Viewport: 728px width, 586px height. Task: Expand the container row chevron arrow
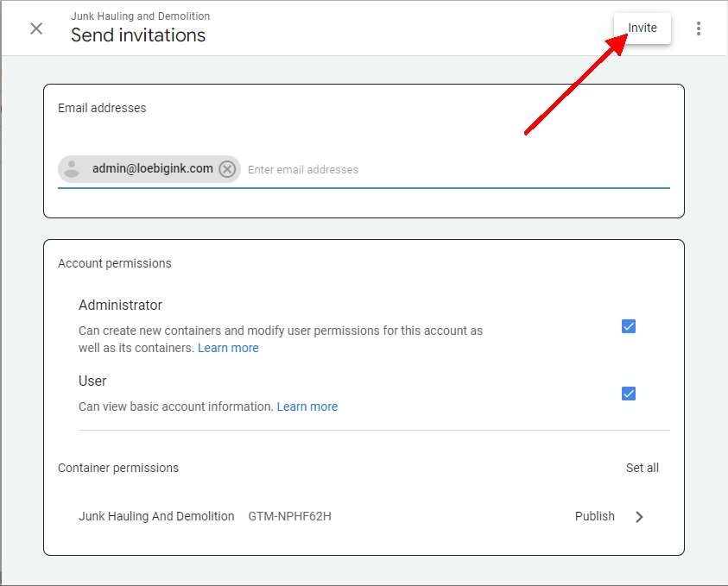(639, 517)
